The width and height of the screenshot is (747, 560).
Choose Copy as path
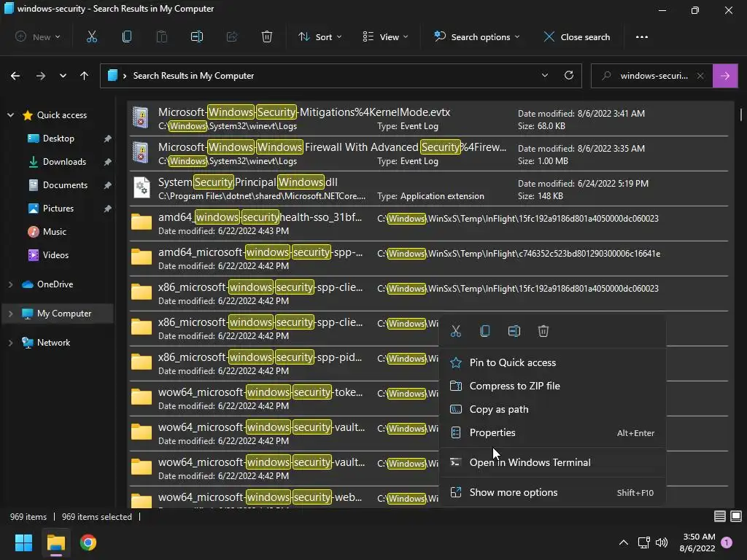(552, 409)
